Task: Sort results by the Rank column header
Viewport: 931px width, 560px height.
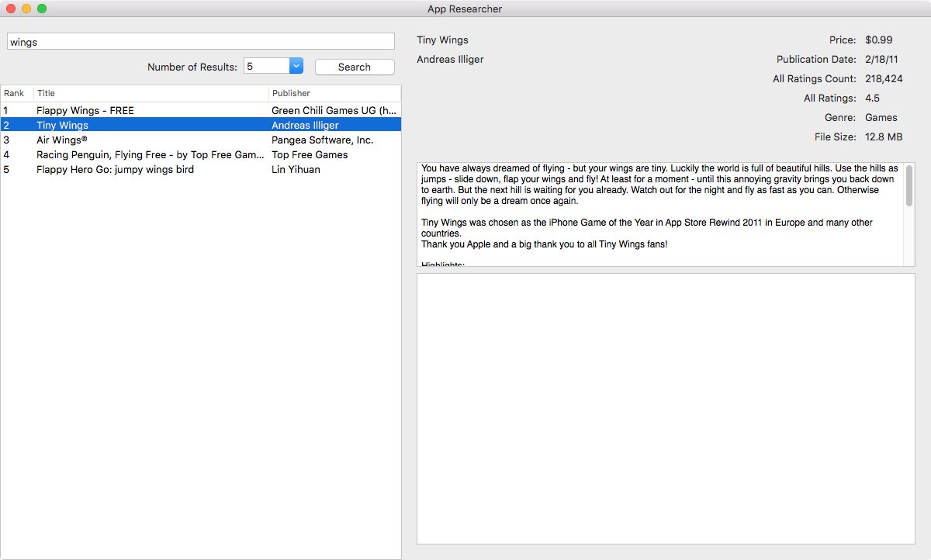Action: click(x=16, y=93)
